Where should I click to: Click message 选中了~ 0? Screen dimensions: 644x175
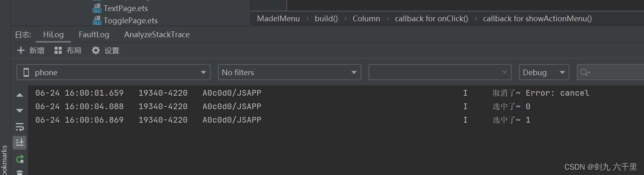click(511, 106)
